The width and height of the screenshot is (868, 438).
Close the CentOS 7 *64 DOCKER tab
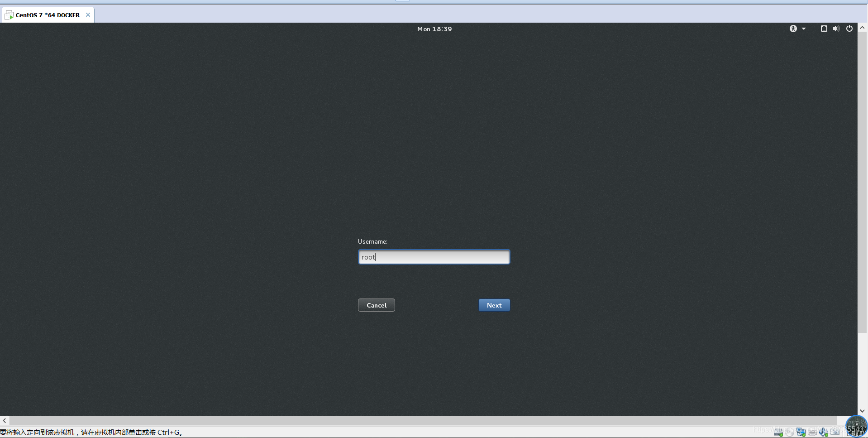[88, 15]
